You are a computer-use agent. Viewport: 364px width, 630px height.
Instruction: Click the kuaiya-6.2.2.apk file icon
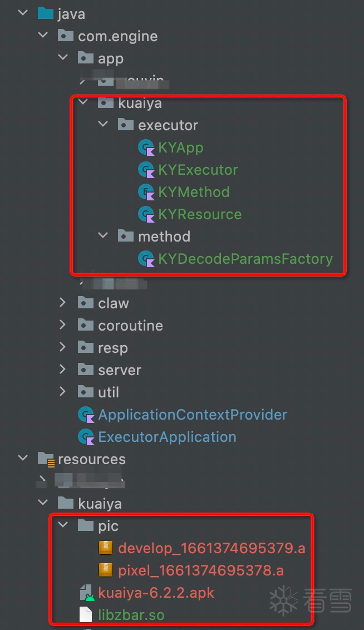(86, 593)
